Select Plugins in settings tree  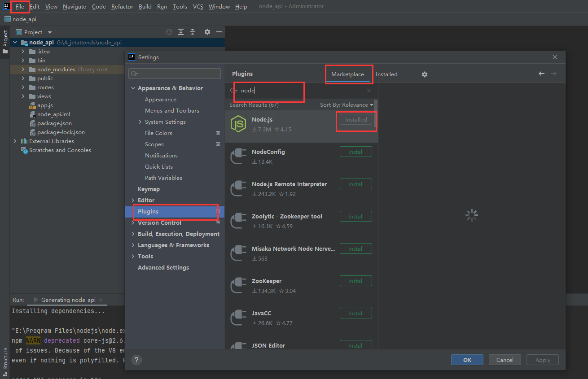(x=175, y=212)
